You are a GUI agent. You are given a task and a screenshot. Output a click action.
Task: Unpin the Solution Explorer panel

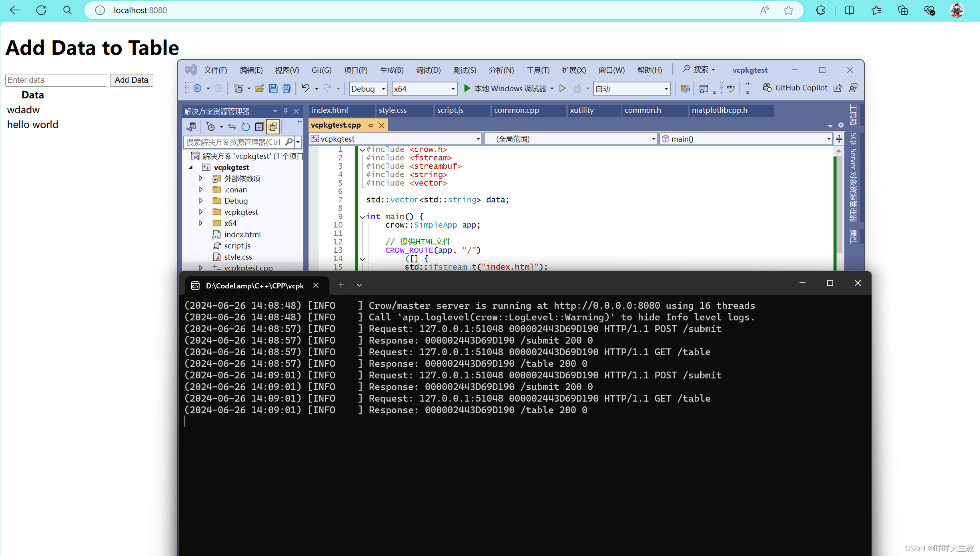[285, 111]
